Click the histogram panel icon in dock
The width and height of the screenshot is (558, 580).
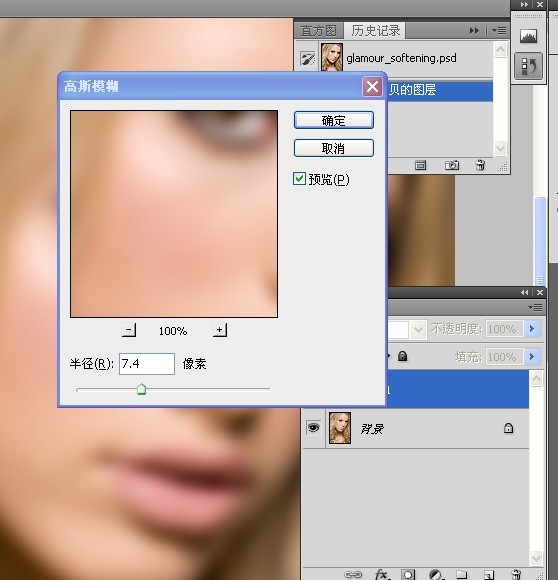528,36
